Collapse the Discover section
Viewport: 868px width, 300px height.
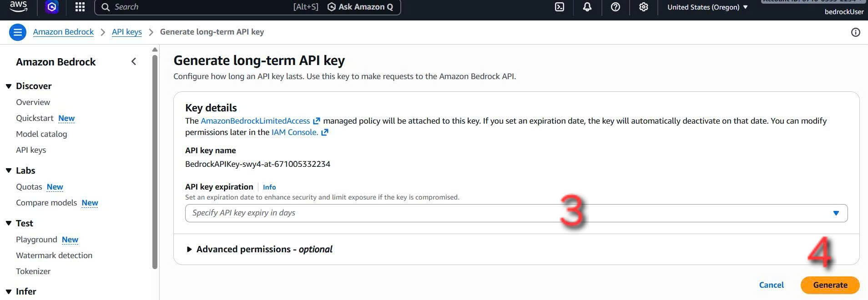tap(8, 85)
